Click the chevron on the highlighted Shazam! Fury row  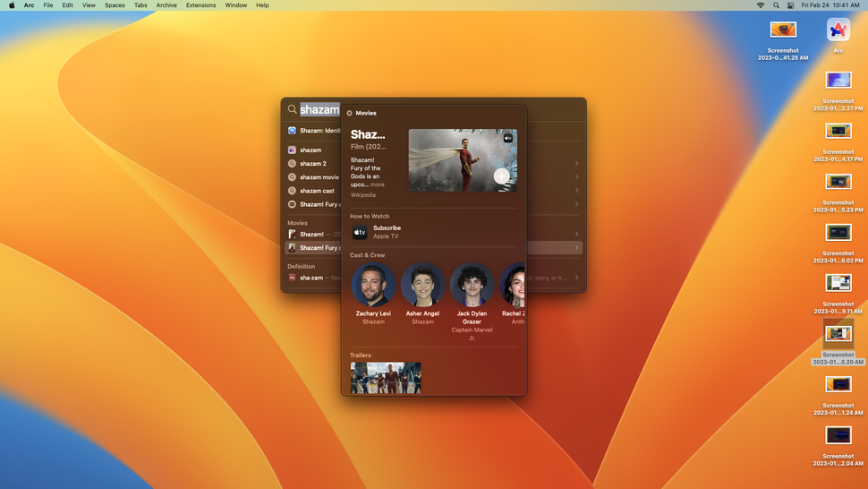(x=576, y=247)
